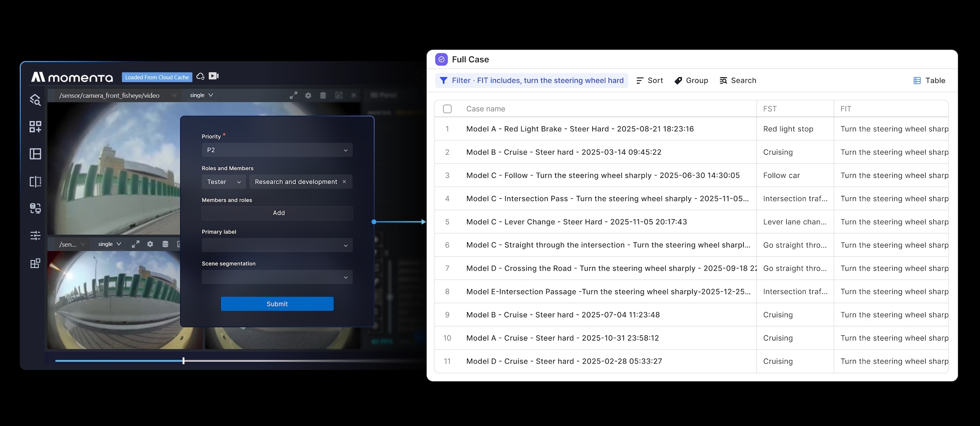The width and height of the screenshot is (980, 426).
Task: Tick the select-all checkbox beside Case name
Action: tap(447, 109)
